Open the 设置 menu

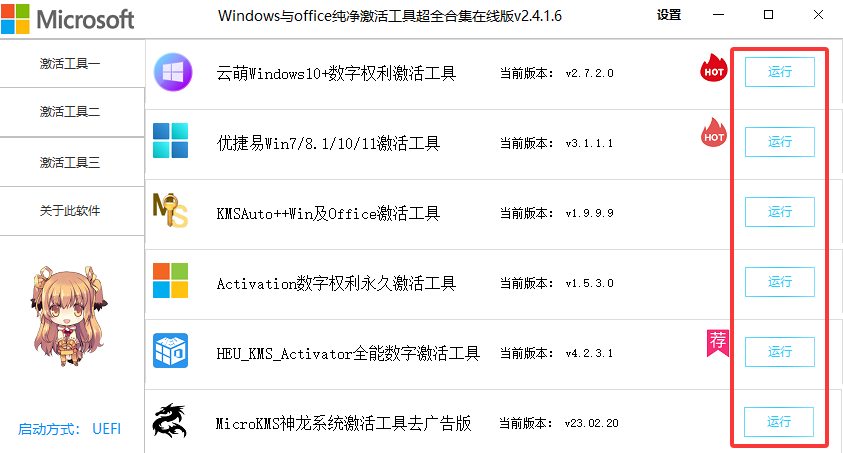click(x=669, y=15)
